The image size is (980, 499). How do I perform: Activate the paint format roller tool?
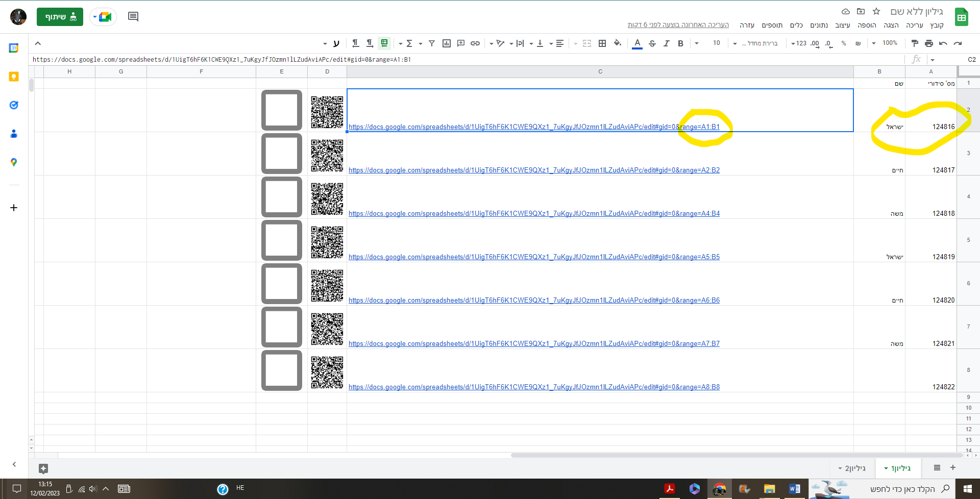915,43
